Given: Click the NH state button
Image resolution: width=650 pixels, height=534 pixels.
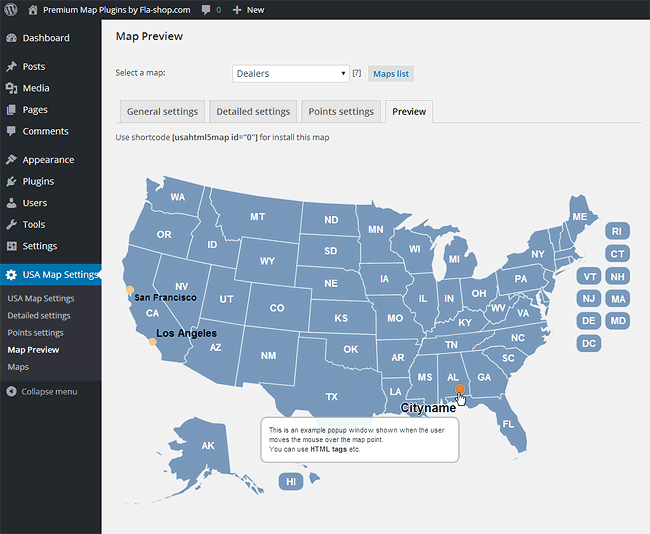Looking at the screenshot, I should coord(617,277).
